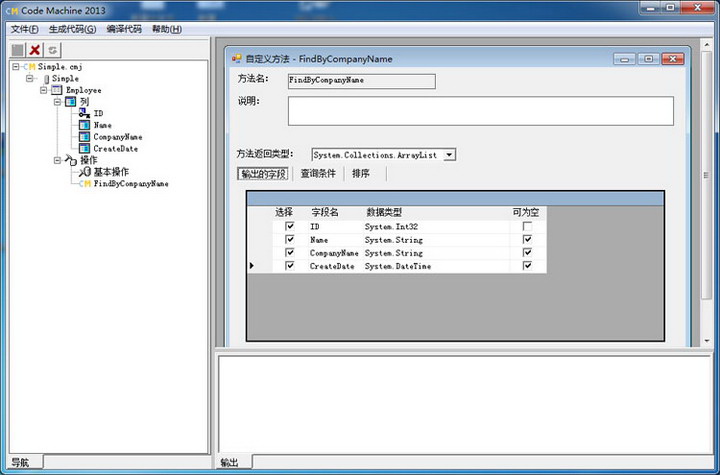Screen dimensions: 720x475
Task: Open the 文件(F) menu
Action: coord(24,29)
